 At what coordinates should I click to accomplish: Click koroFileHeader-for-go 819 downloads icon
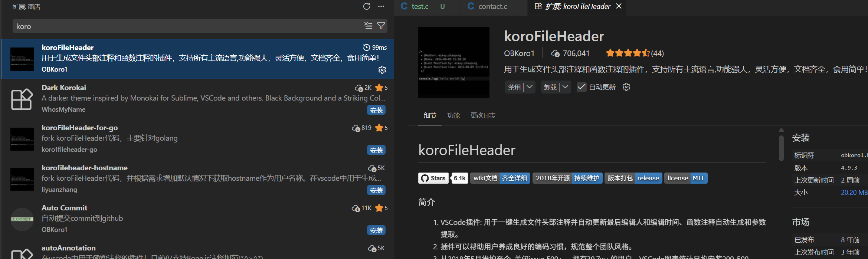(356, 128)
